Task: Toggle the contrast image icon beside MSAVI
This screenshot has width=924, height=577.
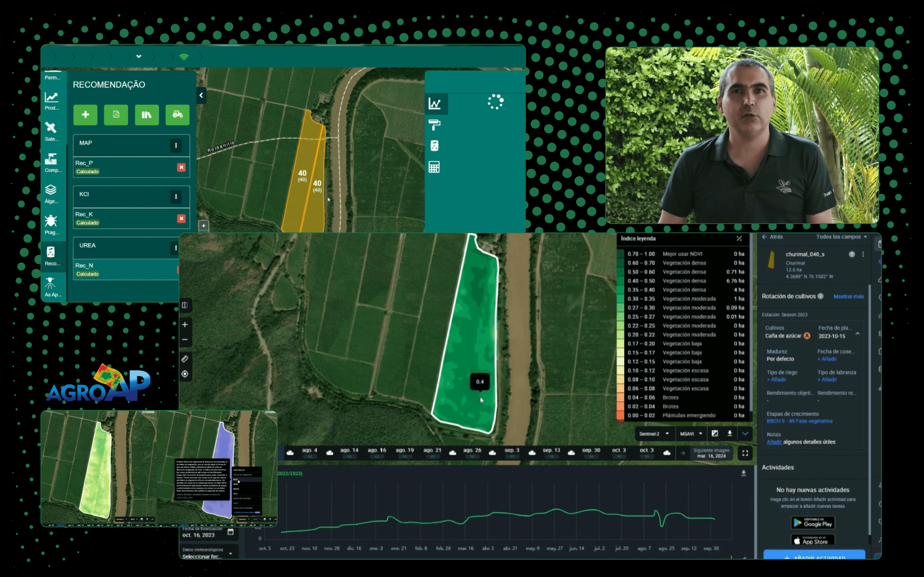Action: [x=715, y=433]
